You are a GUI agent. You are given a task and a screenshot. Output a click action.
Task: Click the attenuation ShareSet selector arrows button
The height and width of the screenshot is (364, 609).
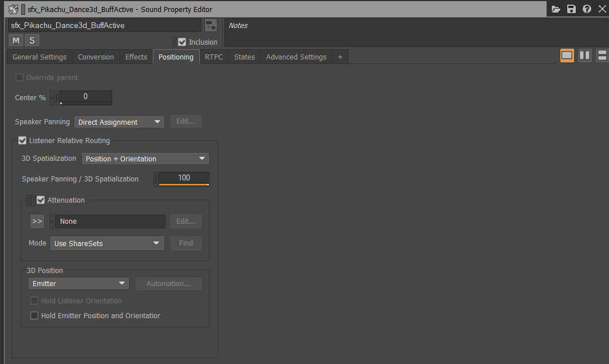pos(37,221)
